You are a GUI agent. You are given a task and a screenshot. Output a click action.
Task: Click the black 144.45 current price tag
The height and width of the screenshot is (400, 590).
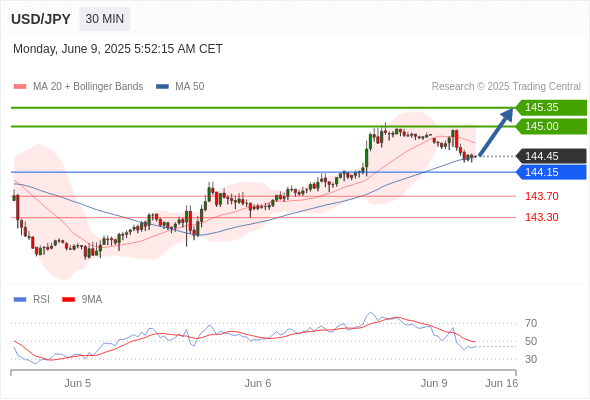coord(551,156)
